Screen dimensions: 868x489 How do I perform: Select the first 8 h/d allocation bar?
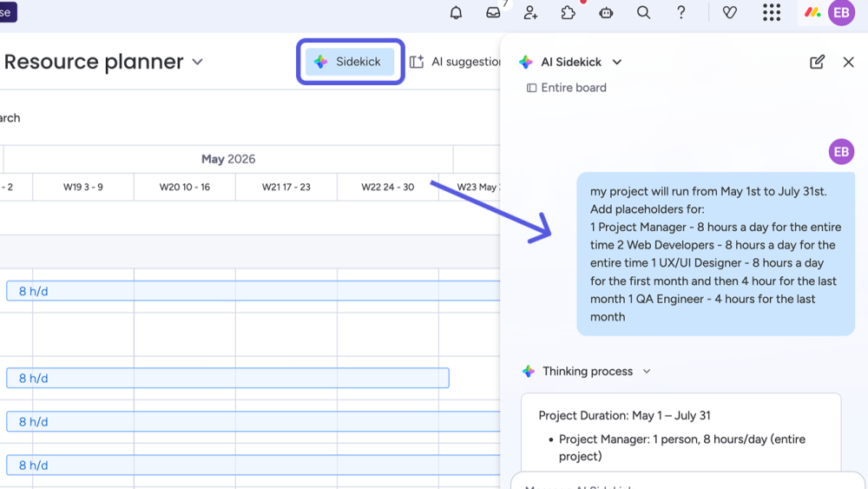click(x=252, y=291)
